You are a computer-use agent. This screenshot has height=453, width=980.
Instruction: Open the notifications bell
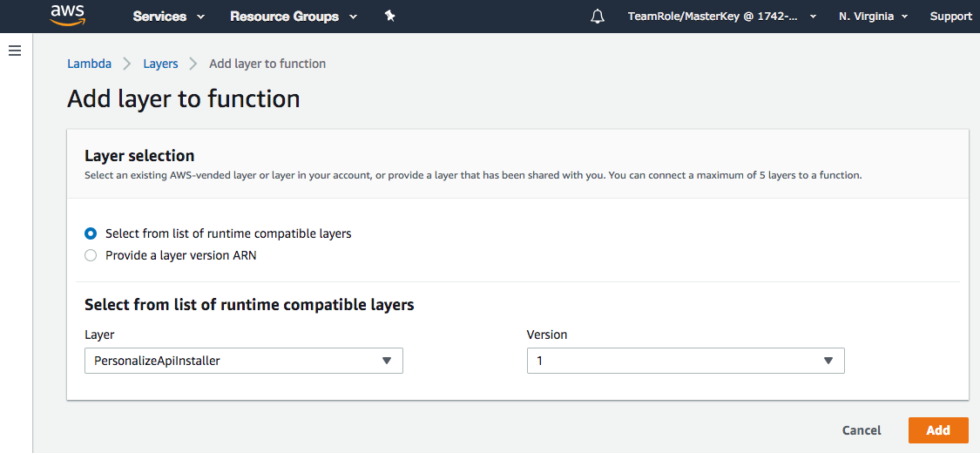pos(598,17)
